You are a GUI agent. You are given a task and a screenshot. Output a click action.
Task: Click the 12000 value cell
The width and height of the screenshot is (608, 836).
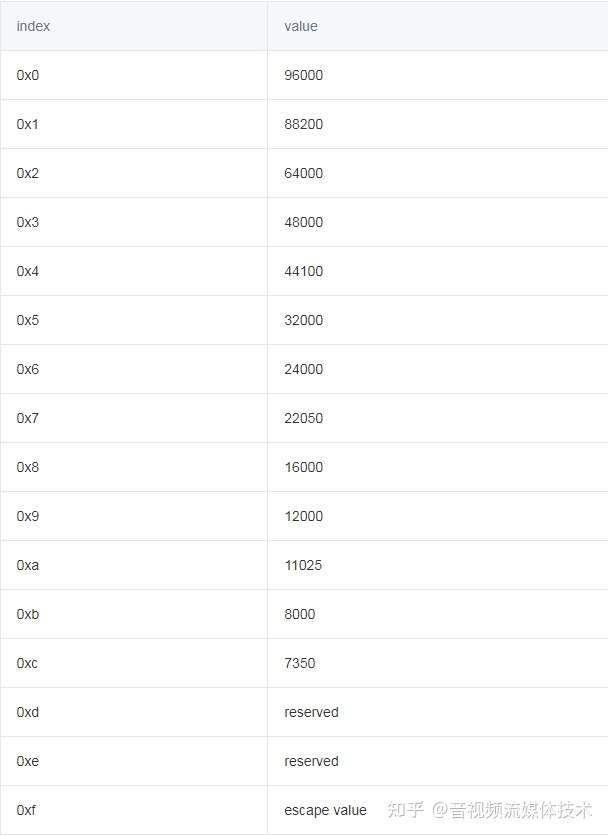pyautogui.click(x=303, y=516)
